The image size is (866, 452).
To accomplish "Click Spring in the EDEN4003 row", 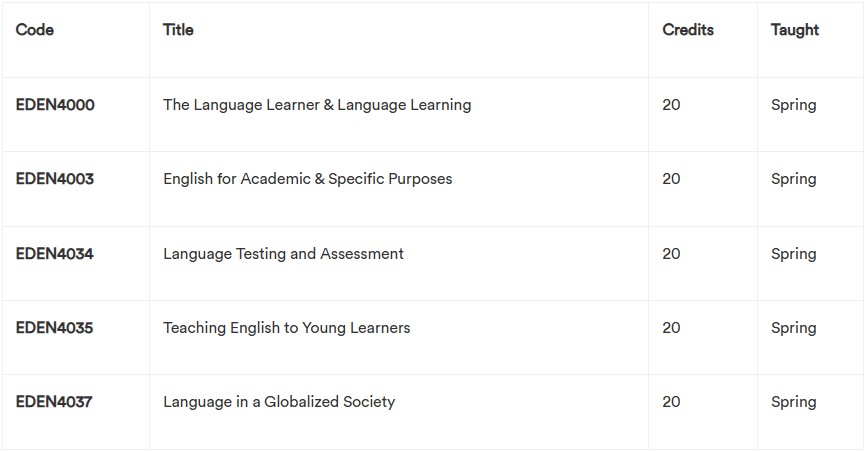I will [794, 179].
